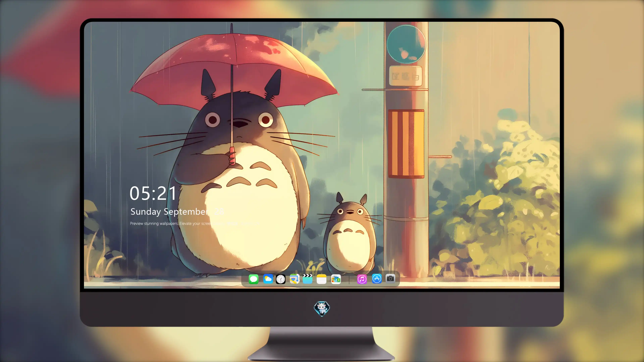Open the yellow Notes app in the dock
The image size is (644, 362).
click(x=321, y=279)
